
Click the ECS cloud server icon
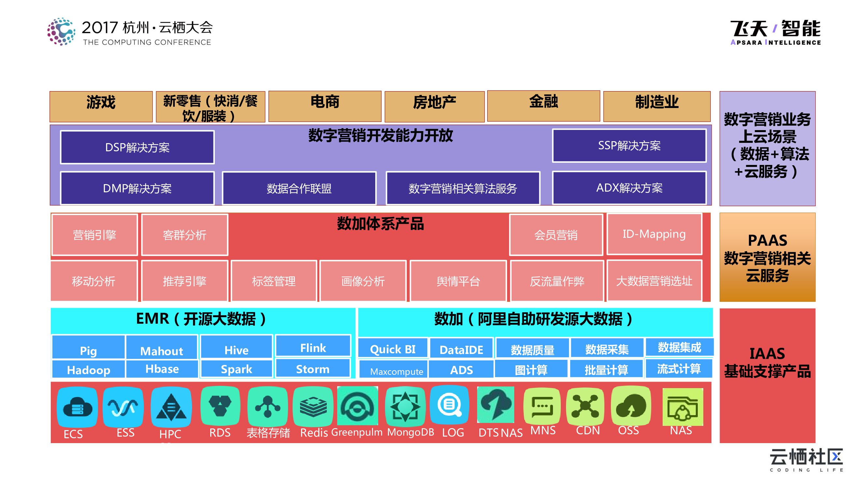point(77,407)
